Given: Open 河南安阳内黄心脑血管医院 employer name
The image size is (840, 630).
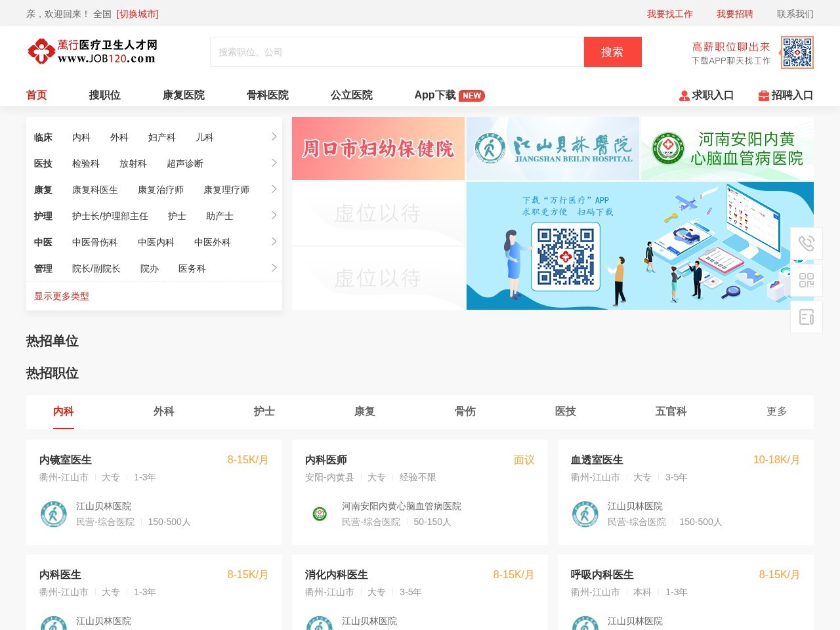Looking at the screenshot, I should 402,506.
